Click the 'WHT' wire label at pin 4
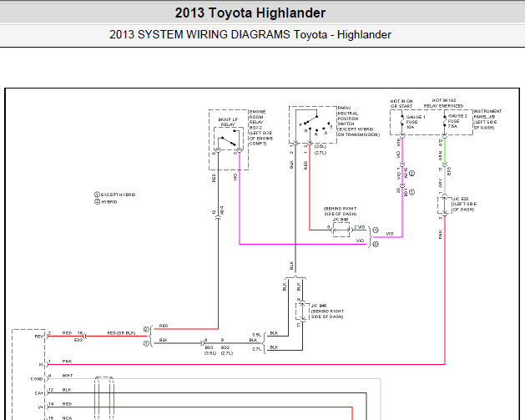This screenshot has width=525, height=420. pos(68,376)
